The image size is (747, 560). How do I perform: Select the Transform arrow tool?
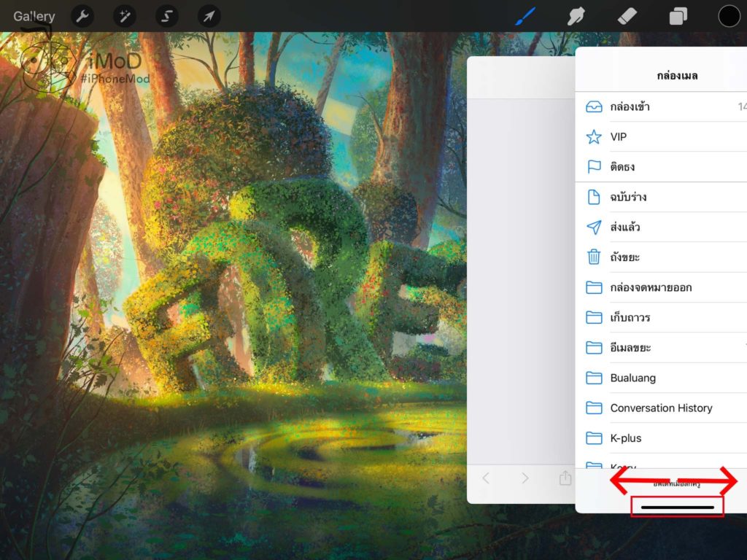209,15
